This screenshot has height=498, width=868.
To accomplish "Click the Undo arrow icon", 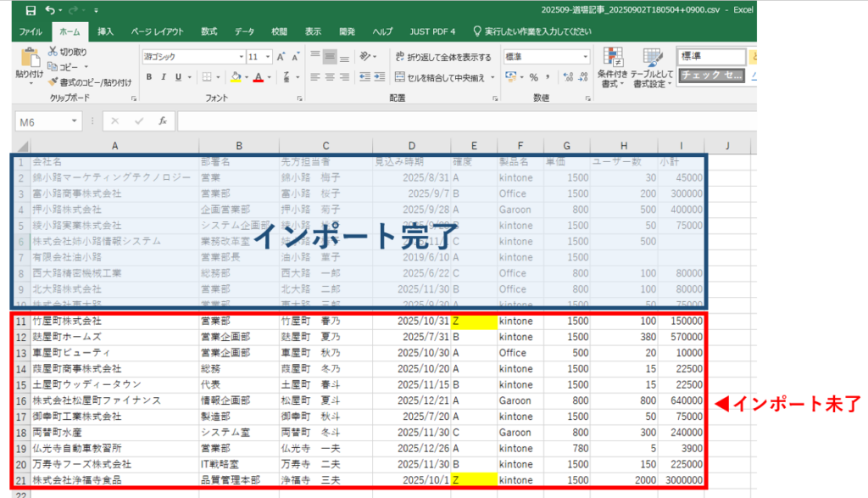I will point(50,11).
